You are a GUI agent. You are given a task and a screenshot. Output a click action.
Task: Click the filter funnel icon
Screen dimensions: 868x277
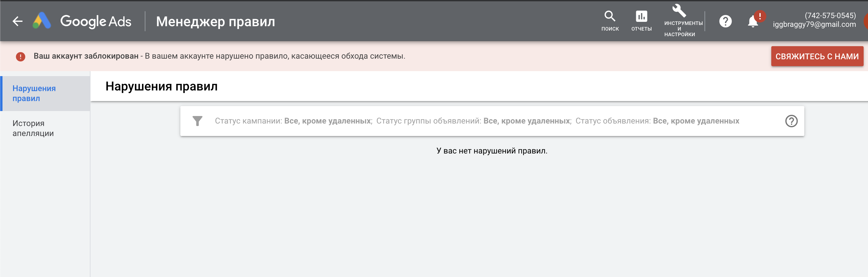pyautogui.click(x=197, y=121)
